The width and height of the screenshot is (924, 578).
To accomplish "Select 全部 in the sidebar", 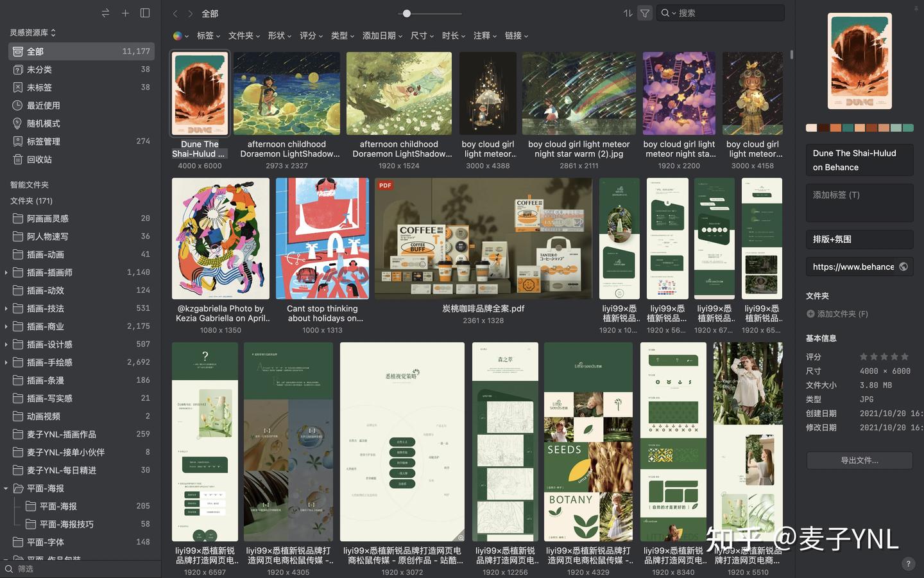I will click(x=81, y=51).
